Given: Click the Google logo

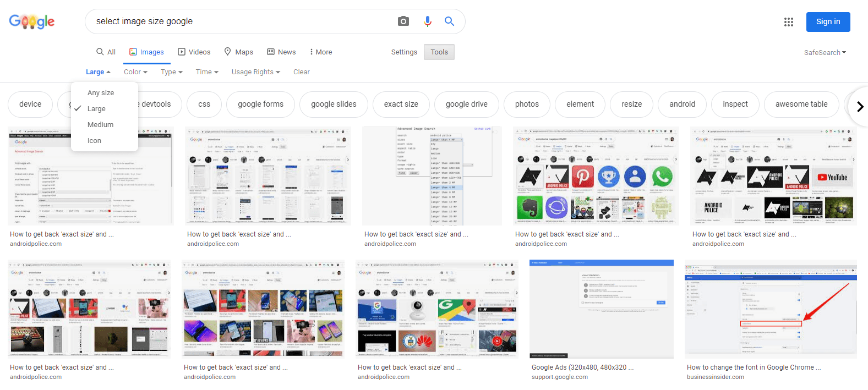Looking at the screenshot, I should [32, 21].
